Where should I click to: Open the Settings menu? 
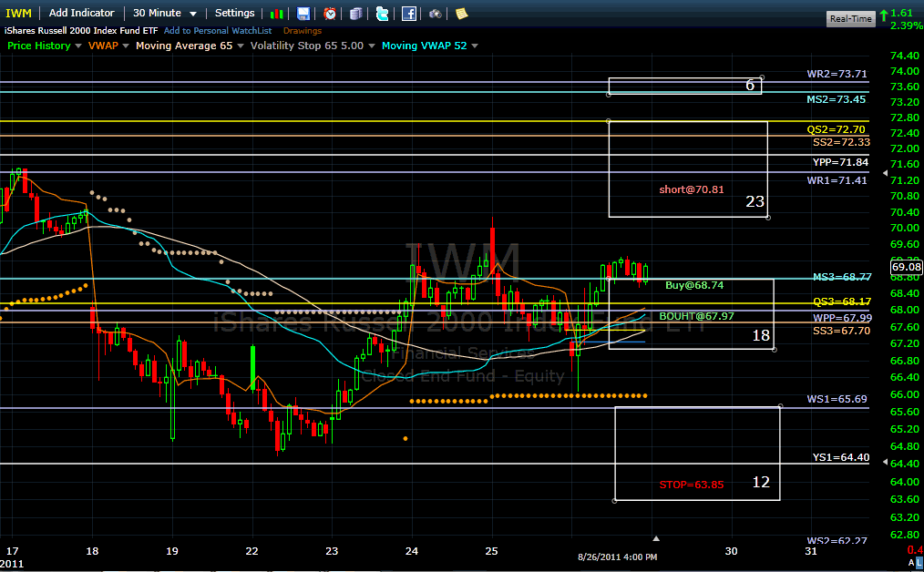[234, 13]
